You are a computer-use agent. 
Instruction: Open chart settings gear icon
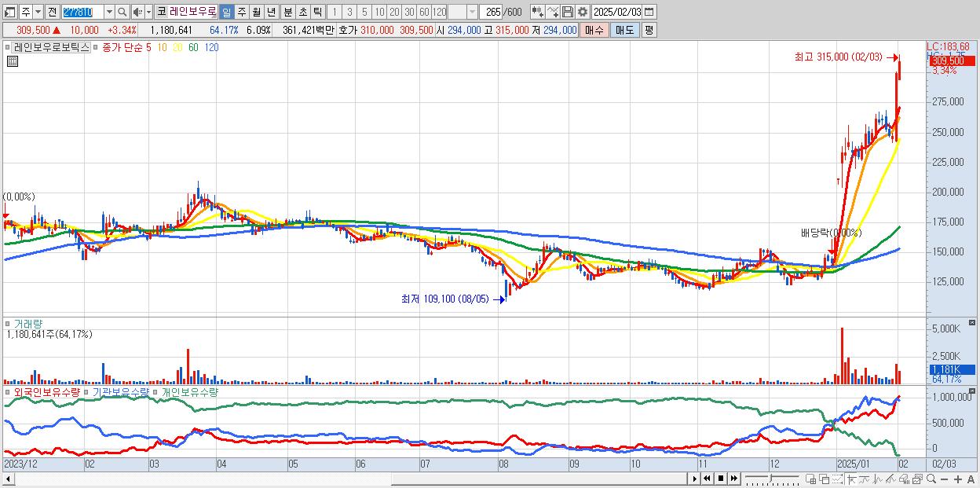point(583,12)
